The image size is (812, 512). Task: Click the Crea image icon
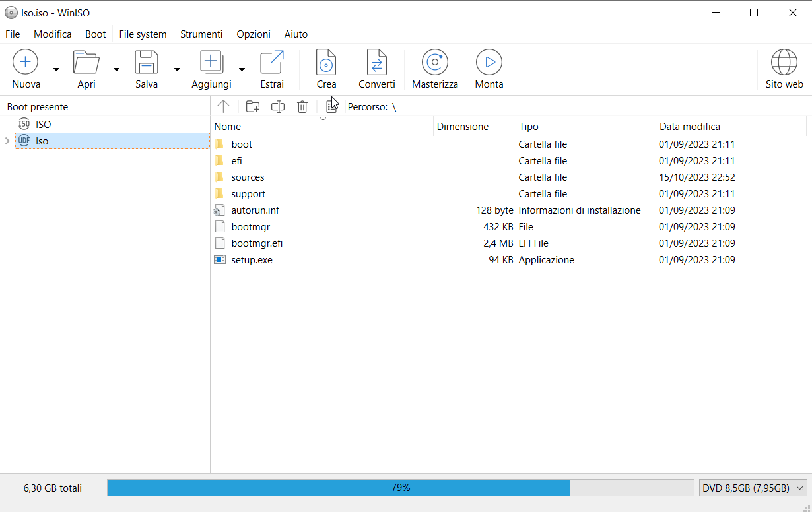click(x=326, y=62)
